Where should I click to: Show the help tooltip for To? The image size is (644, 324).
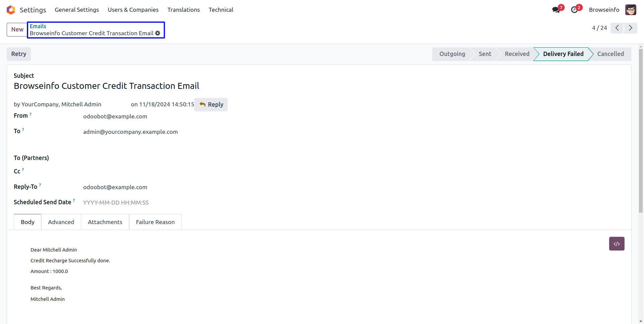(23, 129)
